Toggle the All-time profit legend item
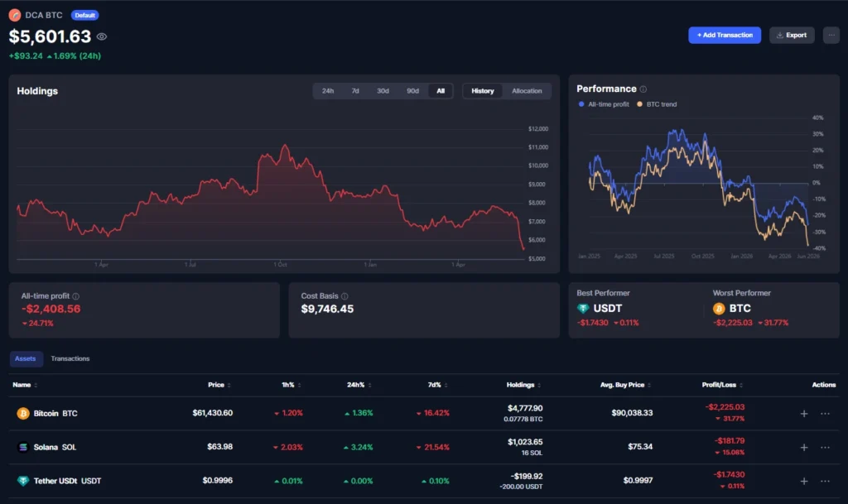 (604, 104)
